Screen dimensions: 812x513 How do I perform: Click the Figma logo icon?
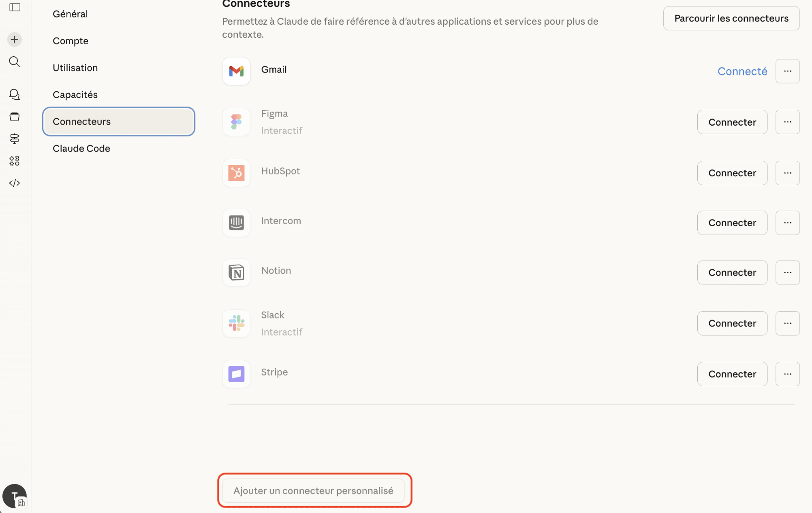236,122
